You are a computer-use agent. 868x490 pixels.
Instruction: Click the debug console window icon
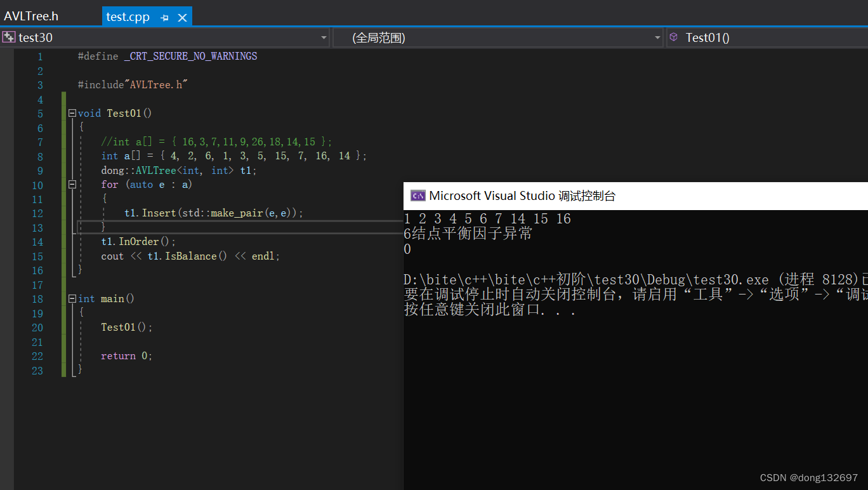418,195
